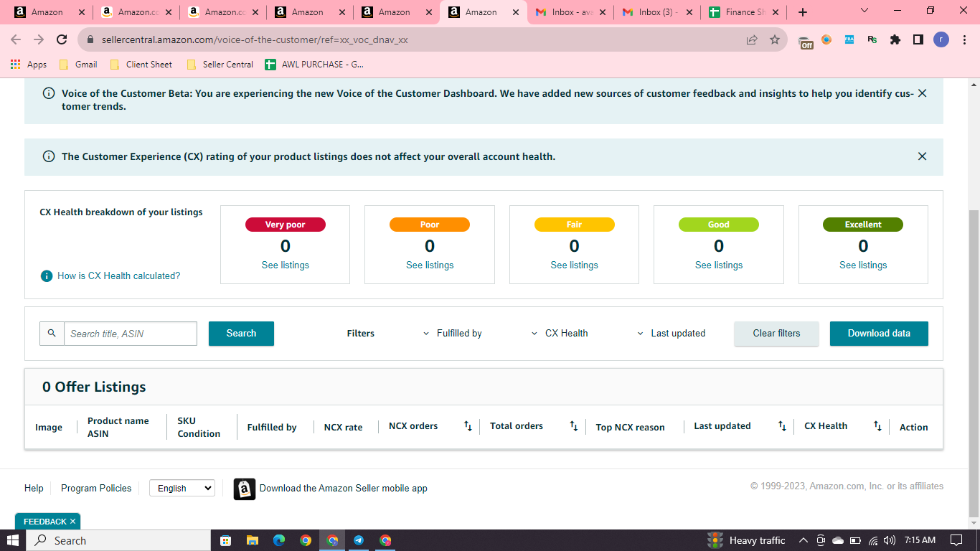Switch to the Inbox (3) Gmail tab

659,12
